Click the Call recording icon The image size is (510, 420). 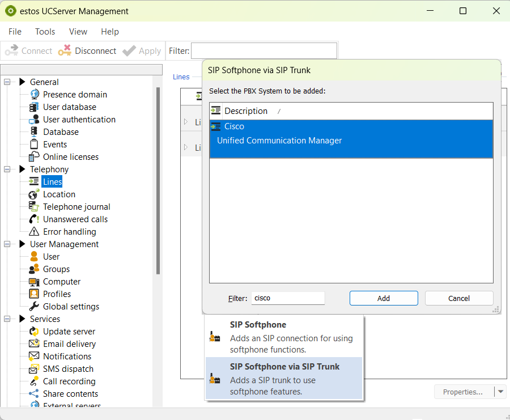click(35, 381)
